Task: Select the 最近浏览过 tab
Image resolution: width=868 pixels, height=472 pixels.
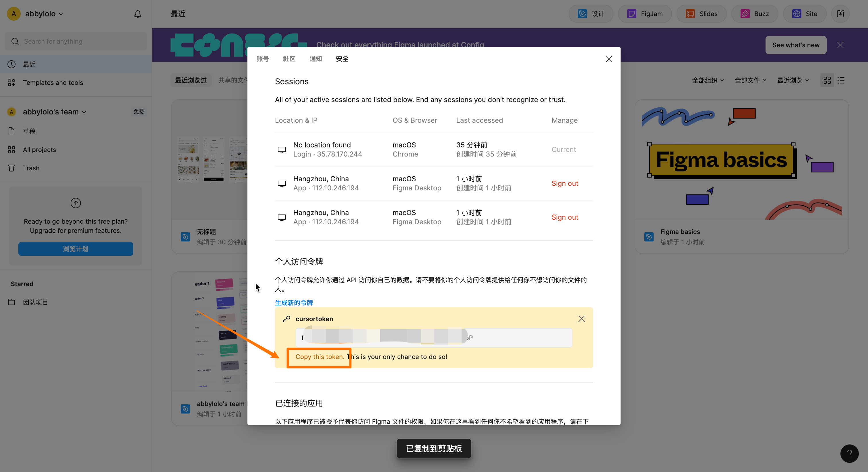Action: (x=191, y=80)
